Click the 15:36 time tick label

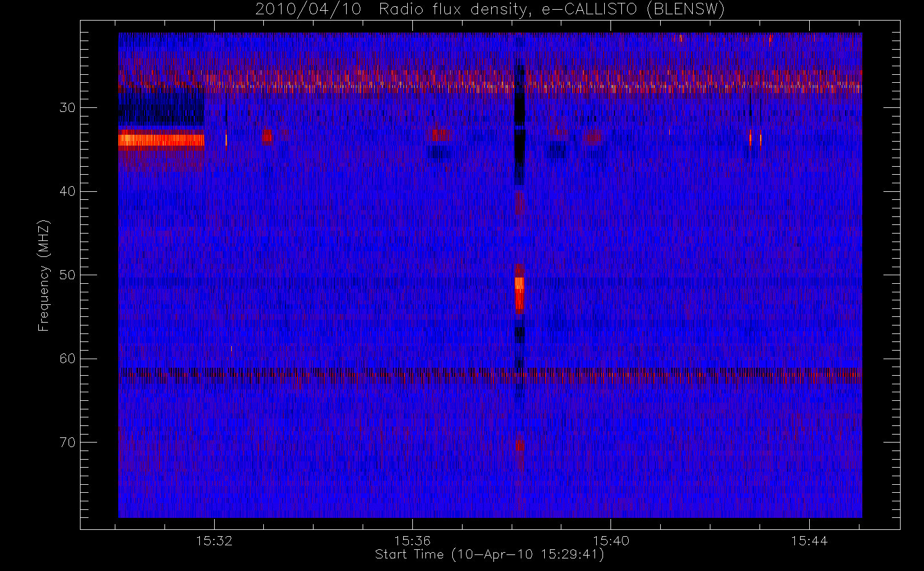(x=412, y=541)
